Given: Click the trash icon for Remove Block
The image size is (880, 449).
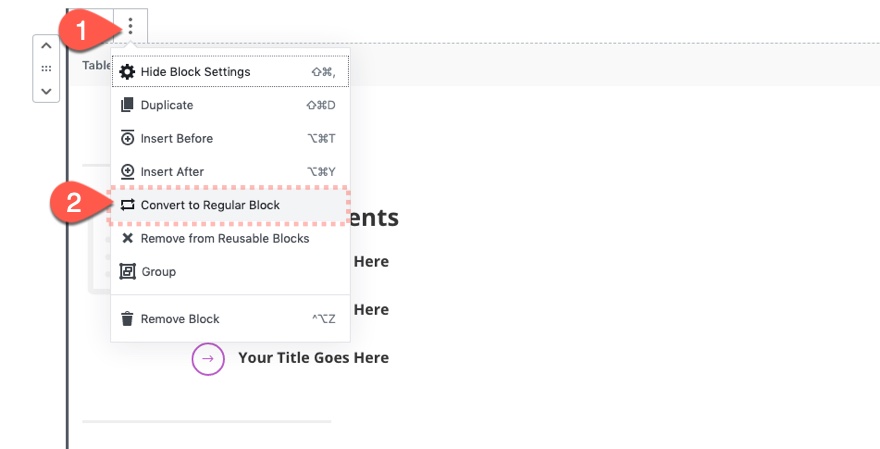Looking at the screenshot, I should click(127, 319).
